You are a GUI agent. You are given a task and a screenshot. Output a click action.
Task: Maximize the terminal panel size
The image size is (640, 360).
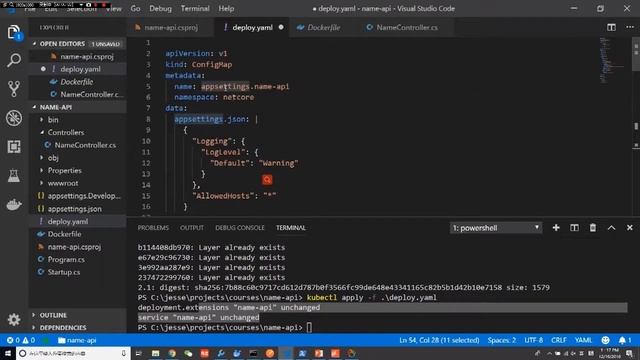click(611, 228)
